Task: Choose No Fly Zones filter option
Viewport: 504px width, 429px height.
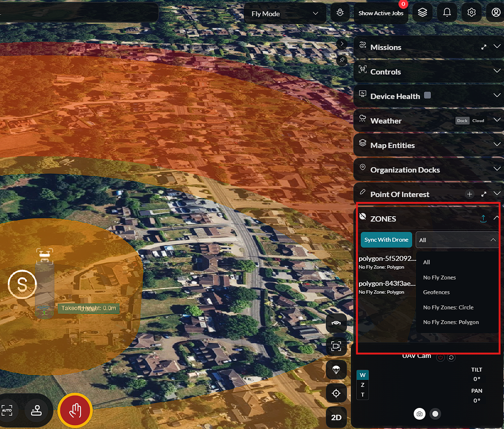Action: point(439,278)
